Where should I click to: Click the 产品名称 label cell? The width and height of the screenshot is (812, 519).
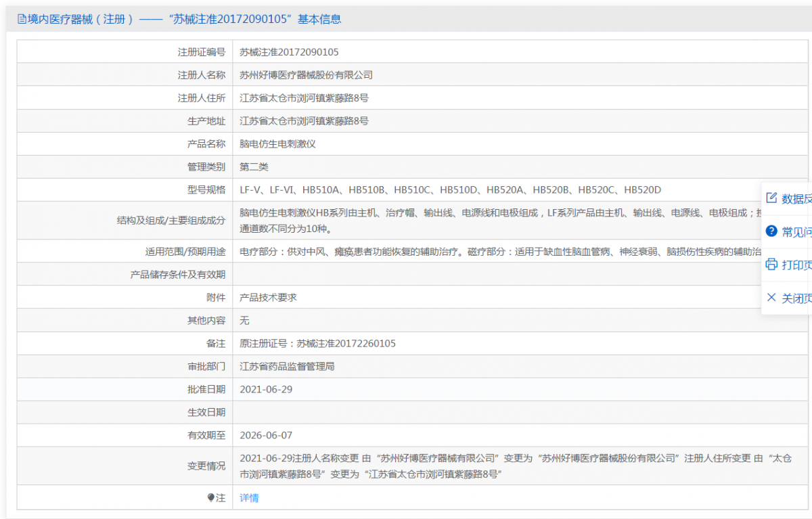point(125,144)
